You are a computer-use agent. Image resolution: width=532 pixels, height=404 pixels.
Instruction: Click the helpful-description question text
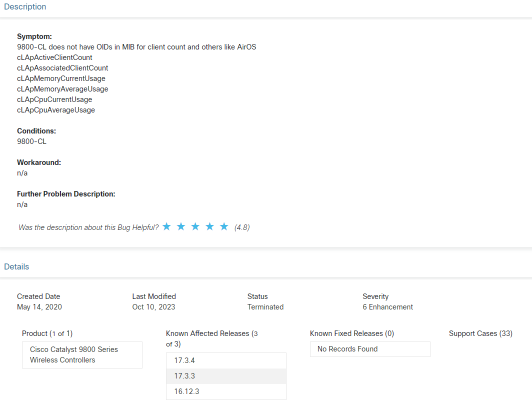point(88,227)
